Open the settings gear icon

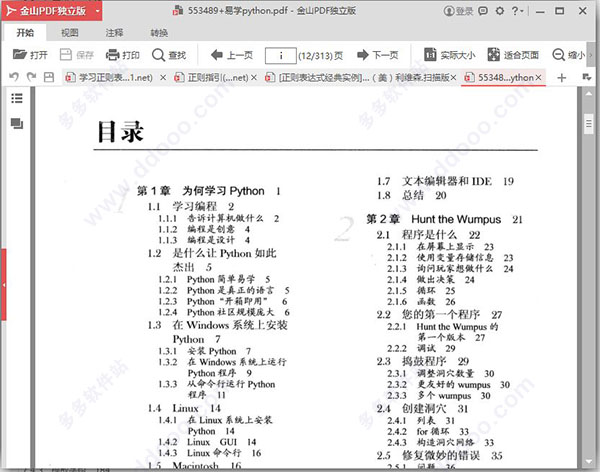pos(500,11)
